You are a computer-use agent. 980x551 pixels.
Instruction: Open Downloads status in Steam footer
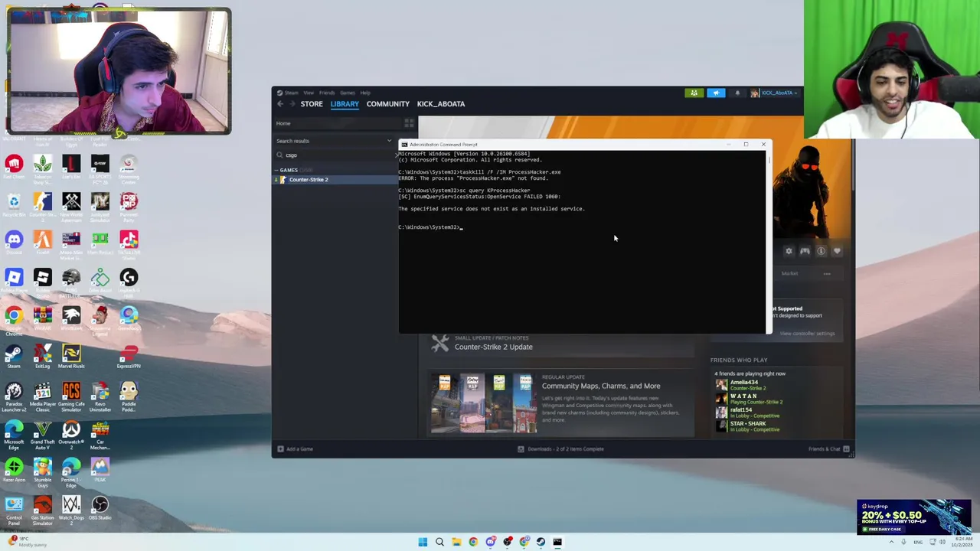(x=560, y=449)
